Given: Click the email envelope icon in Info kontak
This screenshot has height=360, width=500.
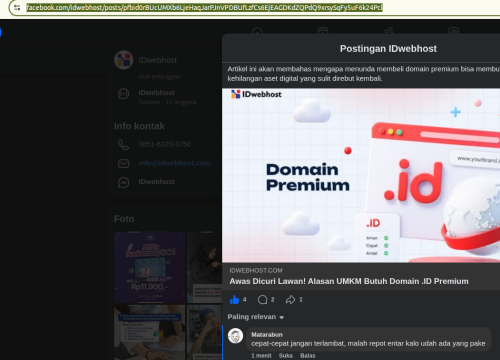Looking at the screenshot, I should [124, 163].
